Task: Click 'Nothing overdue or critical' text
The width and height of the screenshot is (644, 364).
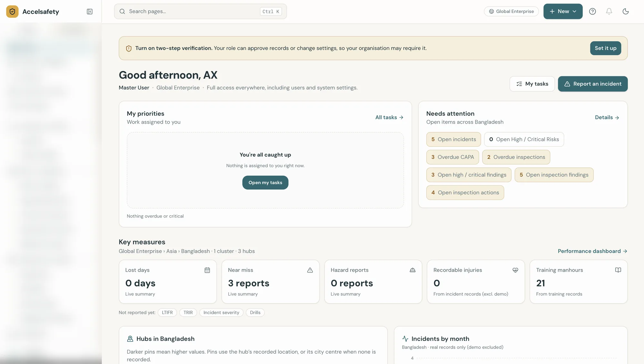Action: tap(155, 216)
